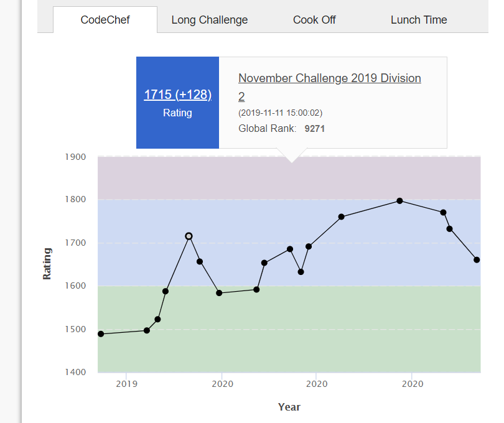Screen dimensions: 504x423
Task: Click the 1400 y-axis label
Action: point(75,372)
